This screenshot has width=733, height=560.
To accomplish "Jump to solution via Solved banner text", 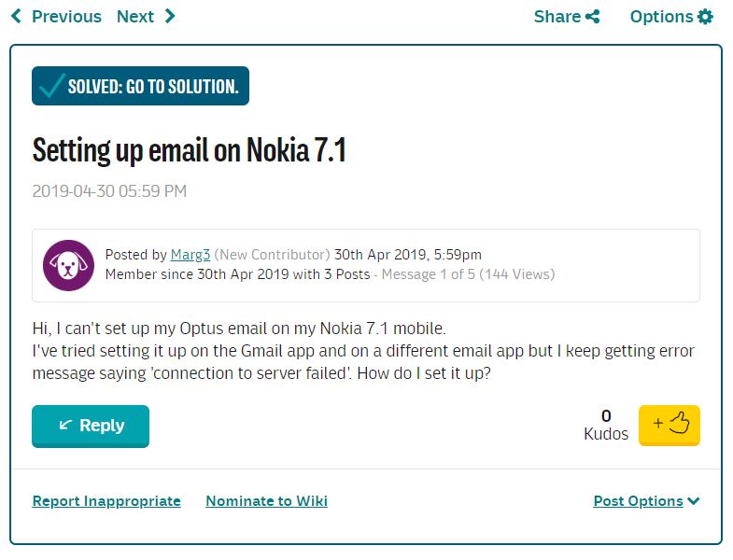I will pos(153,87).
